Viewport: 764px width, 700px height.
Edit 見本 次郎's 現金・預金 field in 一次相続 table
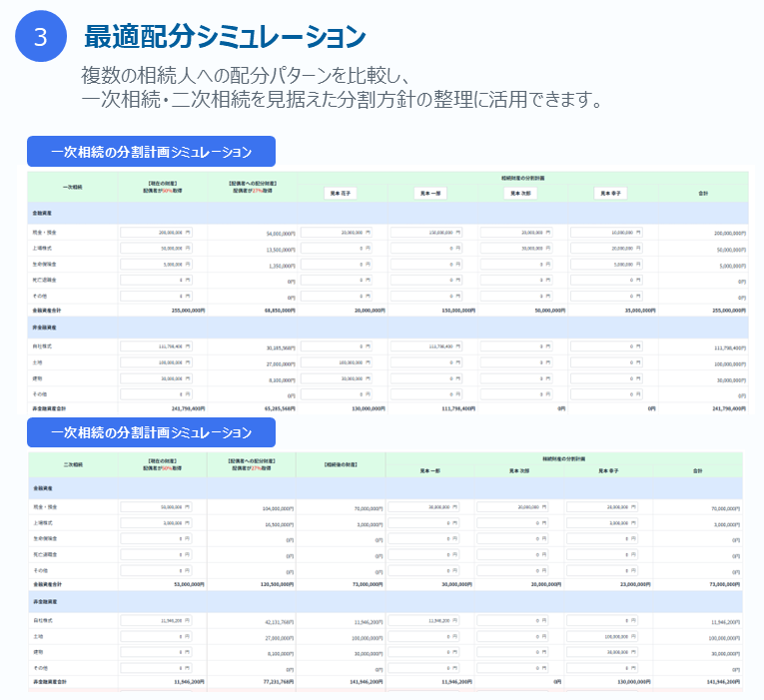(516, 233)
